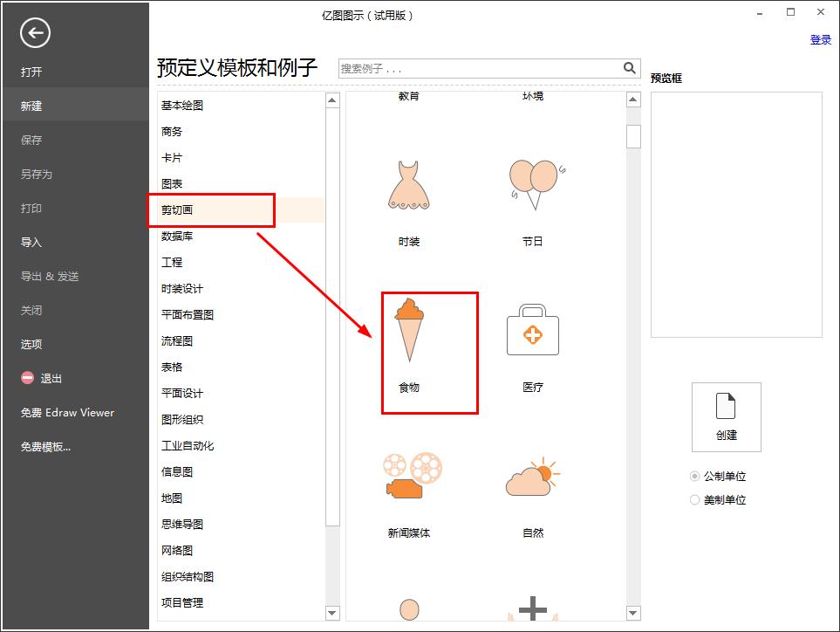The width and height of the screenshot is (840, 632).
Task: Click the back arrow at top left
Action: coord(34,32)
